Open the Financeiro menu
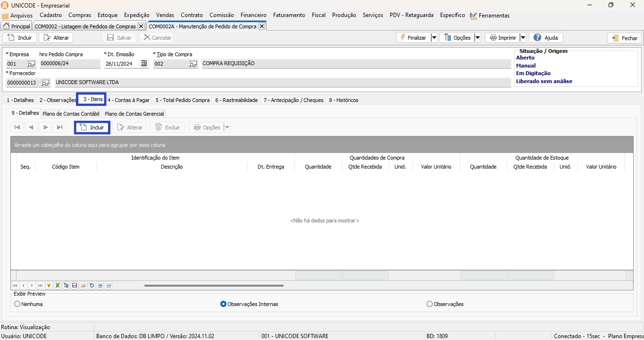Screen dimensions: 644x340 253,15
